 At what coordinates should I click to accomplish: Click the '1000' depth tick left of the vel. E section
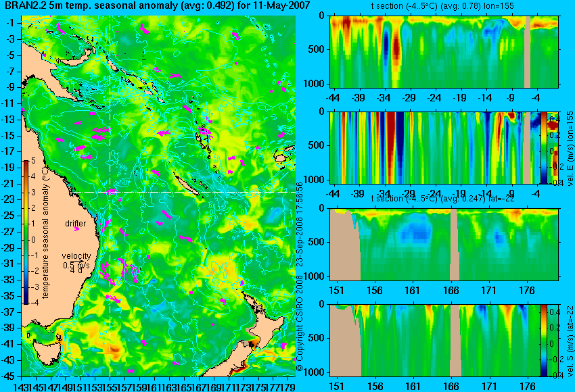click(x=314, y=180)
